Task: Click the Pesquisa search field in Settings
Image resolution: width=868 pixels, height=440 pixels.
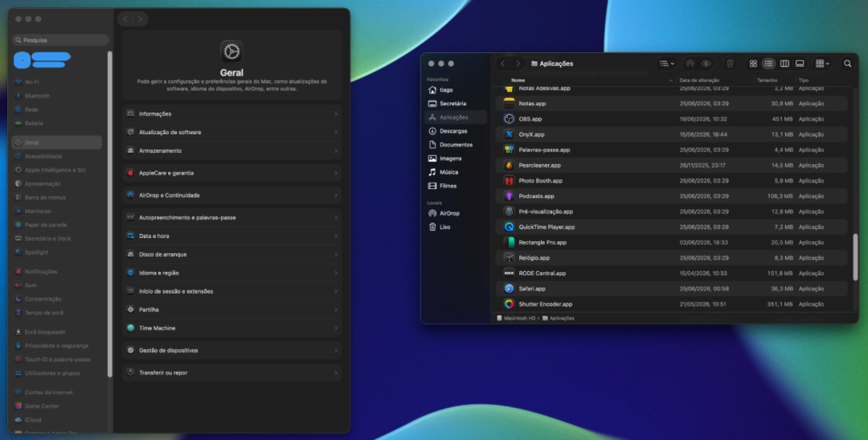Action: [60, 40]
